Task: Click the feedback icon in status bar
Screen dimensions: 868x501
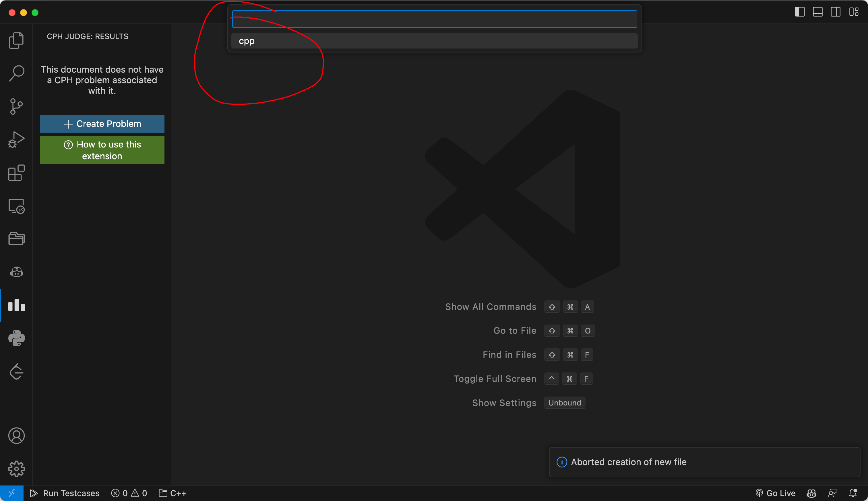Action: (832, 493)
